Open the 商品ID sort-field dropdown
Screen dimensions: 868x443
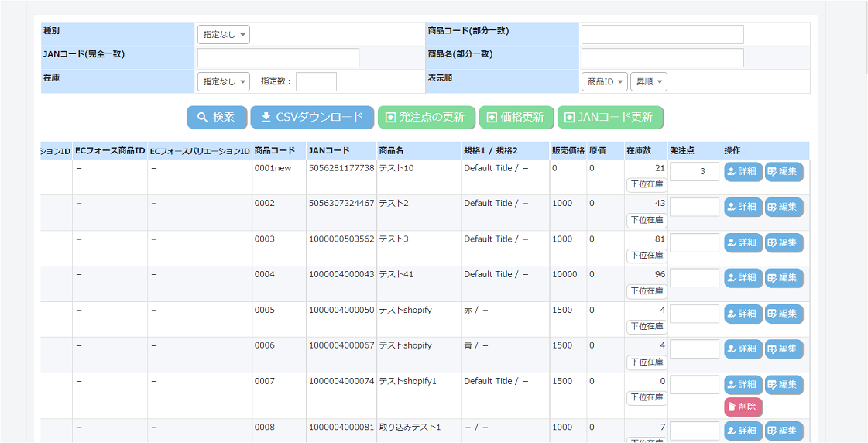tap(605, 81)
